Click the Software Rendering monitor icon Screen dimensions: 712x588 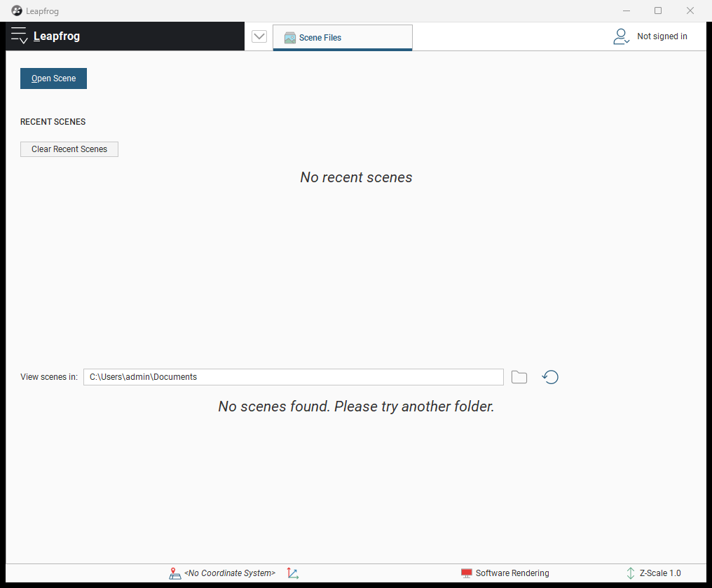(x=466, y=573)
